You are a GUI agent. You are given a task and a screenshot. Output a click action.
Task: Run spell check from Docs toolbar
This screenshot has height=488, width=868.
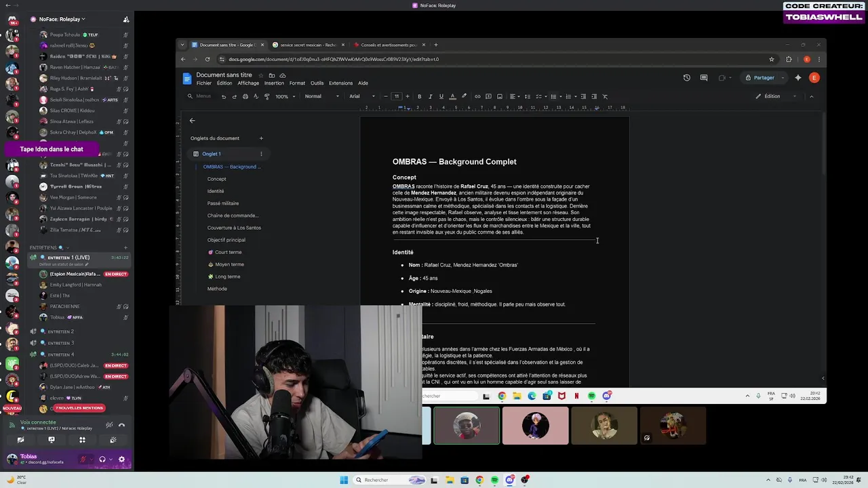256,96
